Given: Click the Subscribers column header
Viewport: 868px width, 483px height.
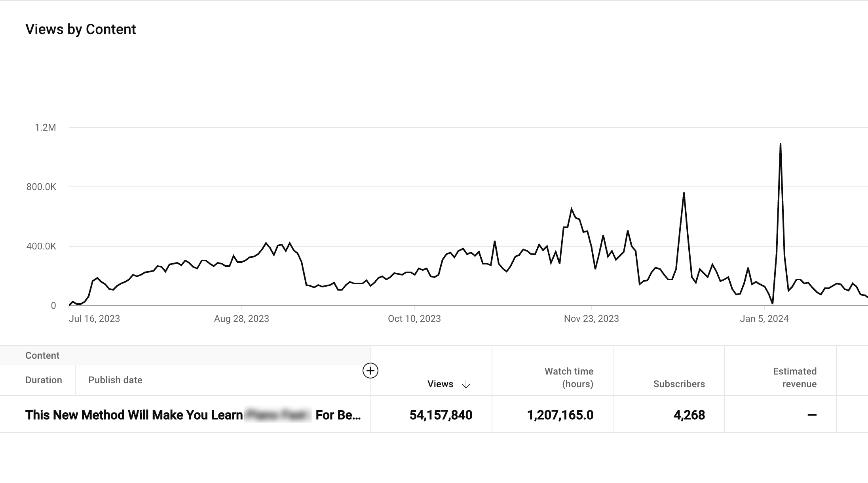Looking at the screenshot, I should (679, 384).
